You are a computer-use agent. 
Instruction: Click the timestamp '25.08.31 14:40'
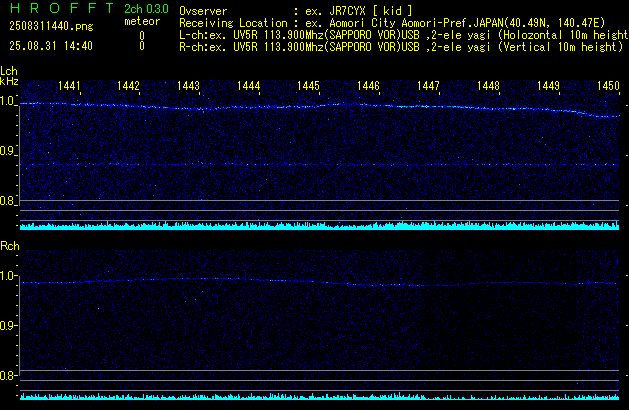[51, 46]
